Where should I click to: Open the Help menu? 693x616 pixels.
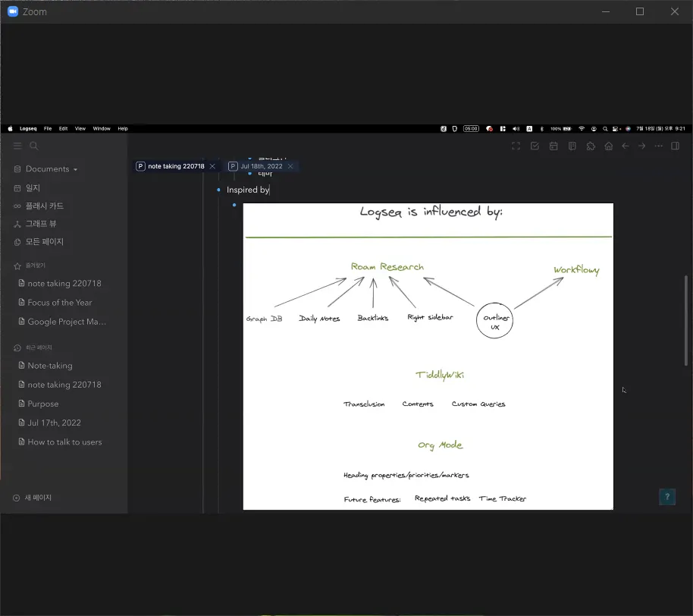point(123,129)
